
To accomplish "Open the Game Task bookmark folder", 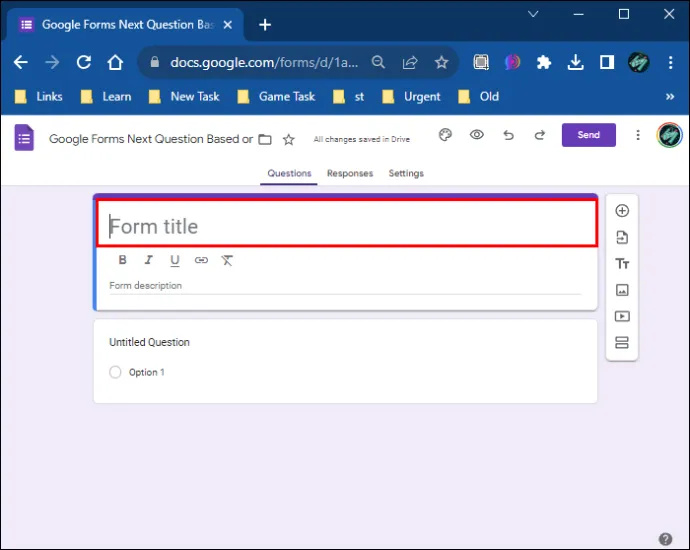I will tap(276, 97).
